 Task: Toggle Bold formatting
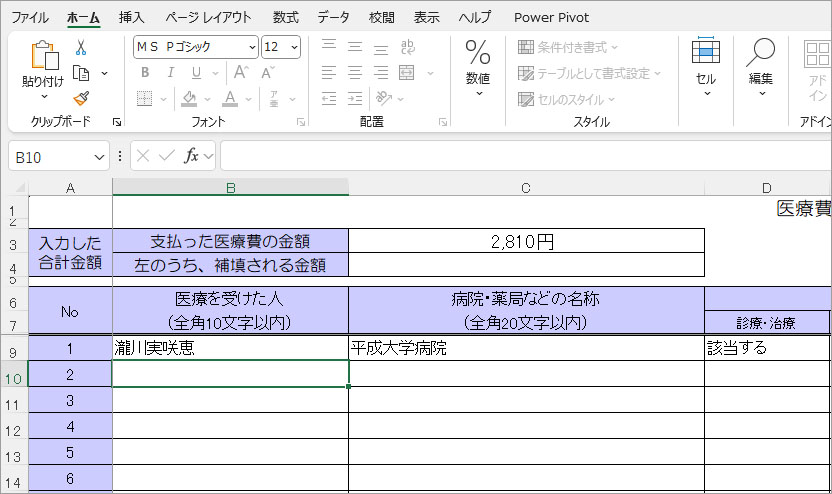tap(145, 73)
